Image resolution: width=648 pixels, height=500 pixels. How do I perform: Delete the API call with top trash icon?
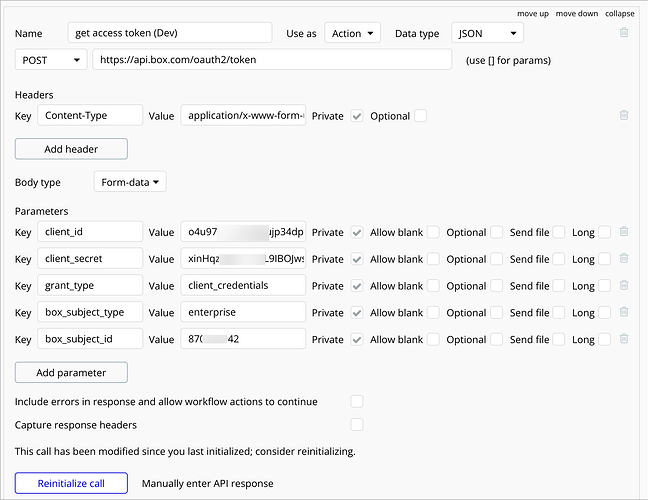coord(624,32)
